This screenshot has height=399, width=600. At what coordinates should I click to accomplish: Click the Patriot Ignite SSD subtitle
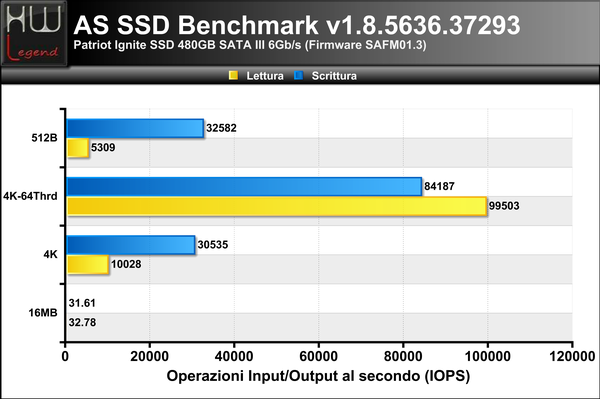coord(250,45)
